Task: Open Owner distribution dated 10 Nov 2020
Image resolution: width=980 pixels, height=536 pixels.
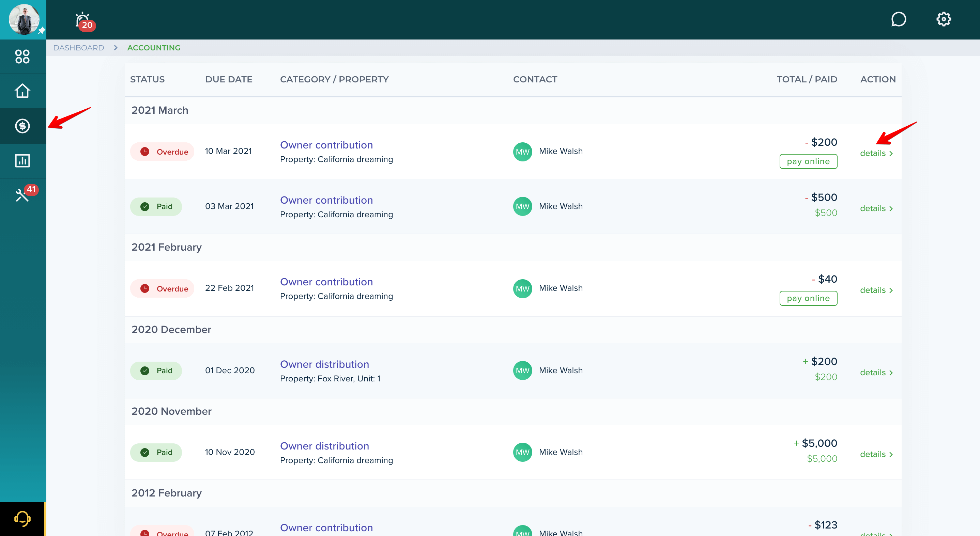Action: [324, 446]
